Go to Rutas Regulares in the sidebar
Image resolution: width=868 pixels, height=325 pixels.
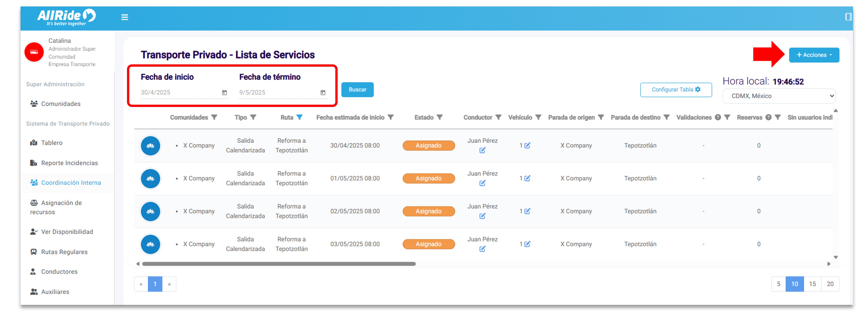[x=64, y=252]
